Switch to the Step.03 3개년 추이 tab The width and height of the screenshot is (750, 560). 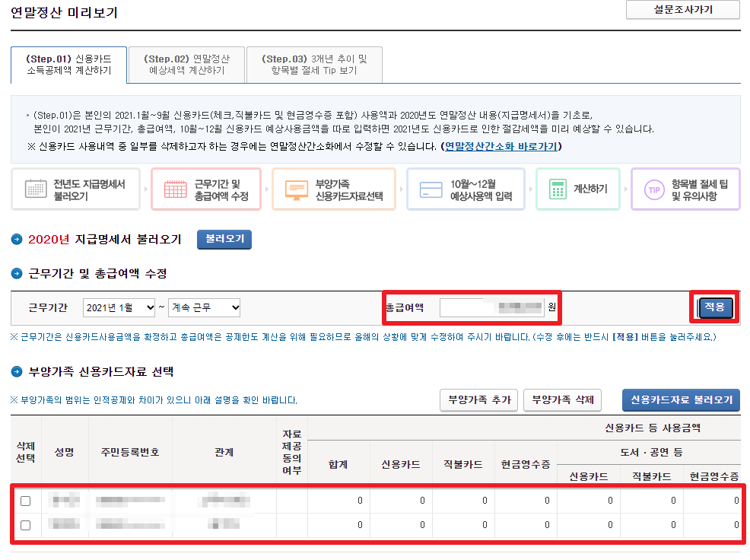313,65
